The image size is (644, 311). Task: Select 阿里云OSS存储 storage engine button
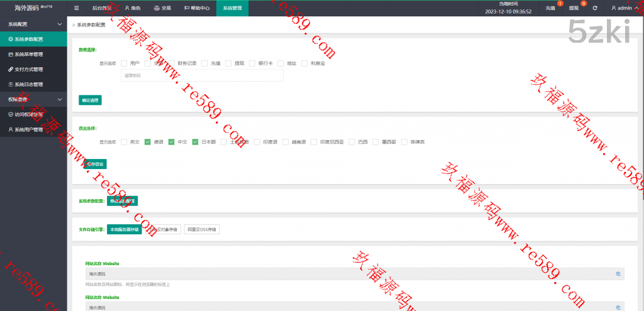pyautogui.click(x=202, y=229)
